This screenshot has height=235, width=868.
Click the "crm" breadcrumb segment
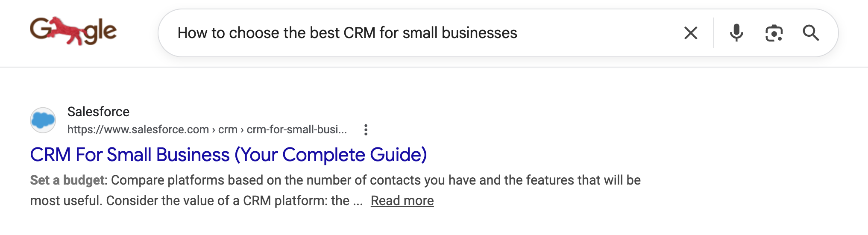pyautogui.click(x=228, y=129)
